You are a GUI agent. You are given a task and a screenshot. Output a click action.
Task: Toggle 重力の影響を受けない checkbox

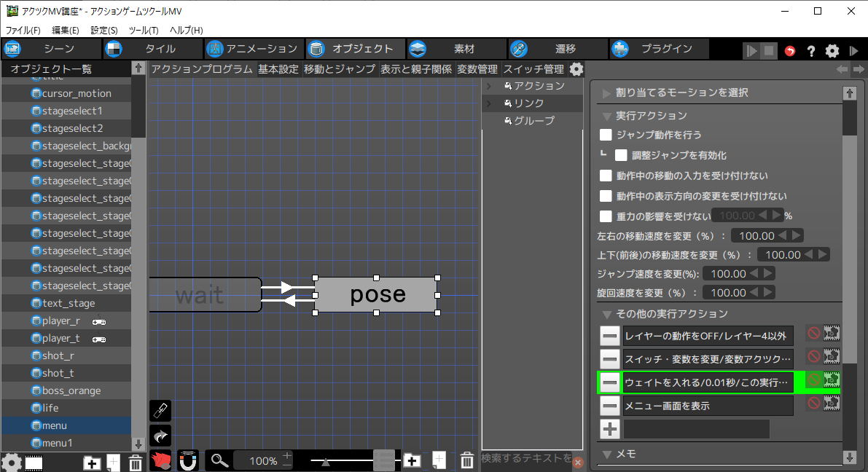point(606,216)
